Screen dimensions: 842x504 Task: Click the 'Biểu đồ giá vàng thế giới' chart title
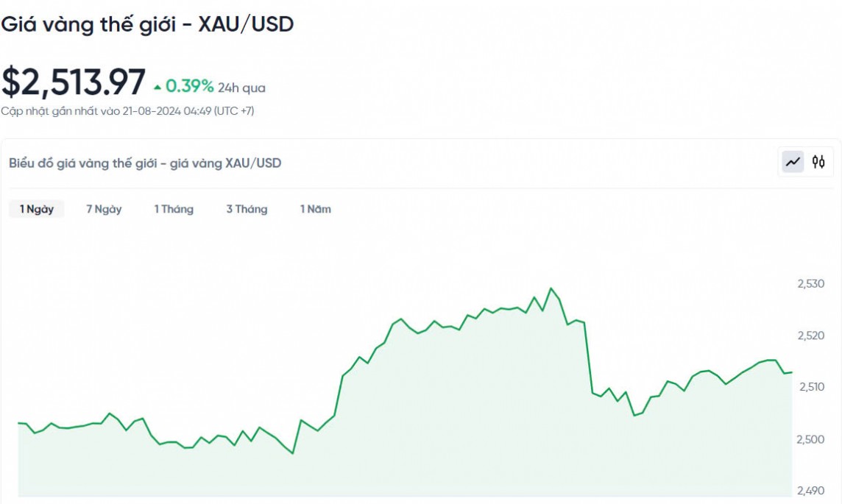(x=145, y=163)
